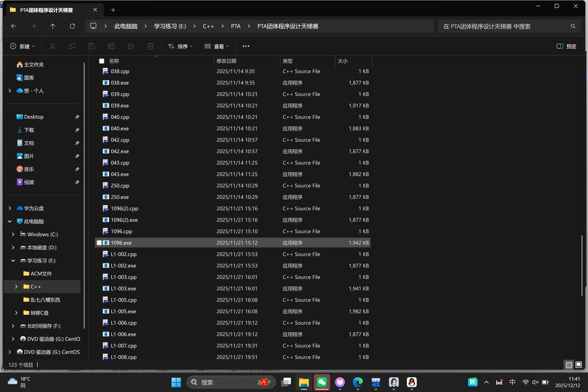Viewport: 588px width, 392px height.
Task: Click the Back navigation arrow
Action: coord(14,26)
